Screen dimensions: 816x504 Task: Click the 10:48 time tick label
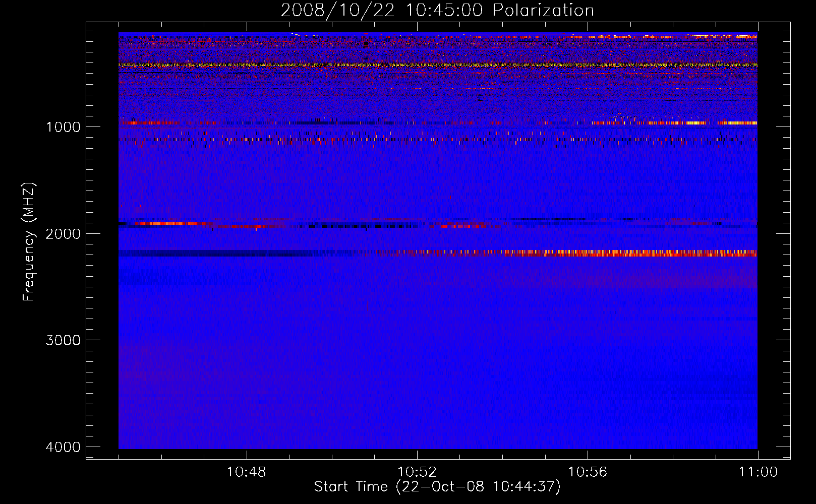coord(246,472)
